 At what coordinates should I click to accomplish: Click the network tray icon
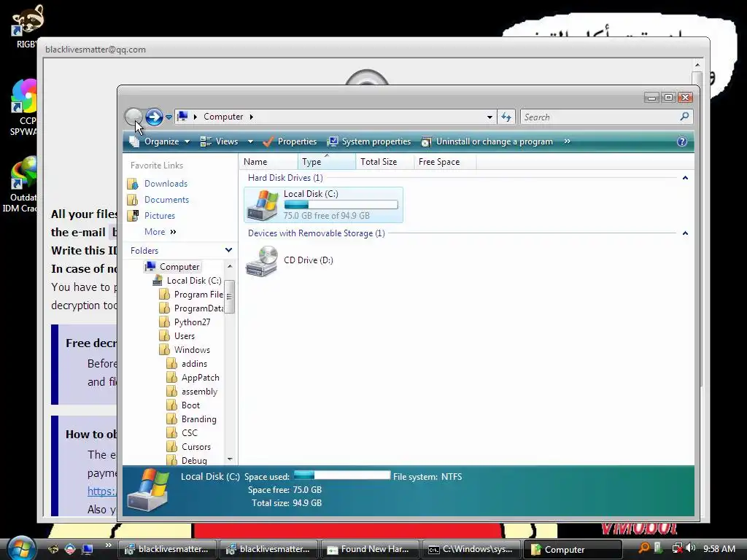[x=676, y=548]
